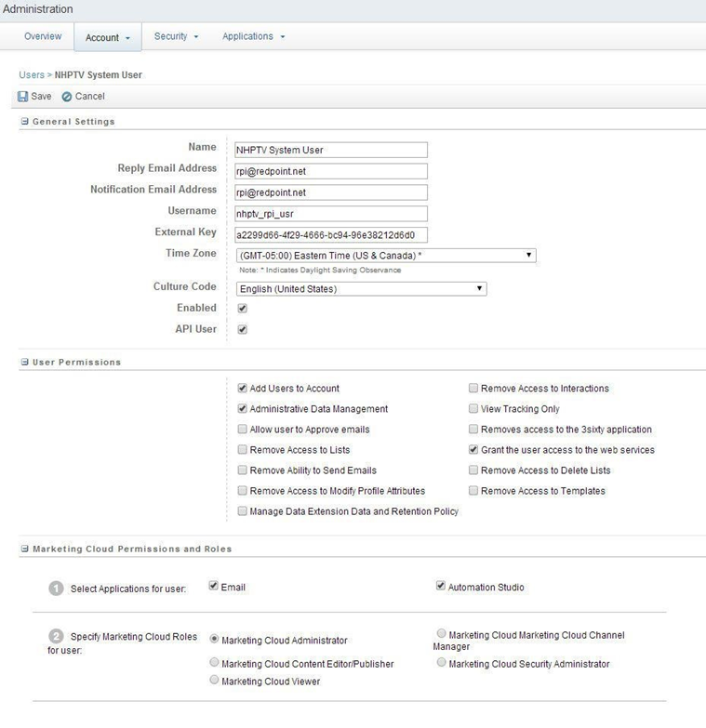Click the Username input field

pos(331,214)
